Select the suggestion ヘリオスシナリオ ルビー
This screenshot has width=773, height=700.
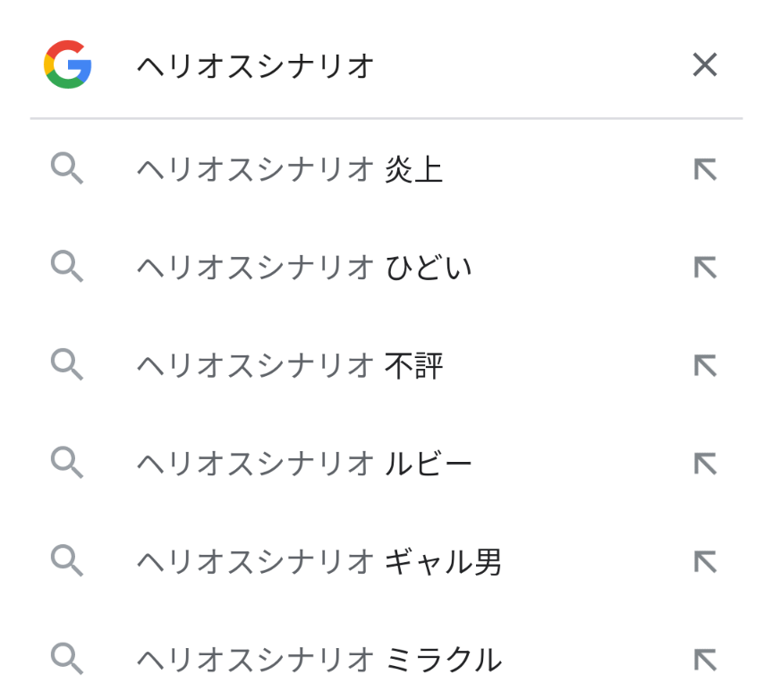click(303, 464)
